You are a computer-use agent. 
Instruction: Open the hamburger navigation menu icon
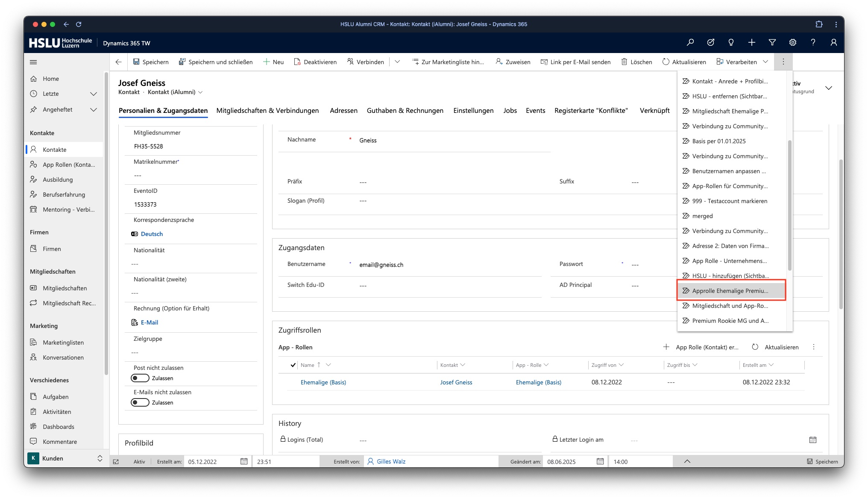pyautogui.click(x=33, y=62)
